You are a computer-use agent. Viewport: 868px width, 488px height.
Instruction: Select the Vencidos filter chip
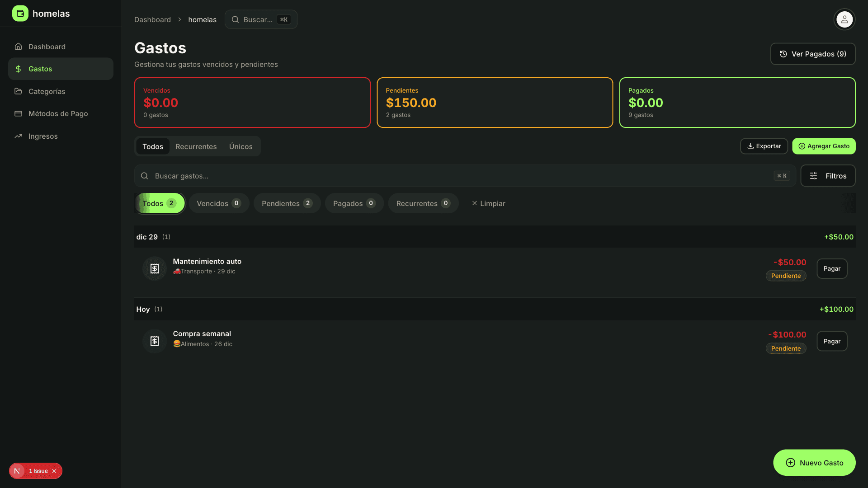[x=219, y=203]
